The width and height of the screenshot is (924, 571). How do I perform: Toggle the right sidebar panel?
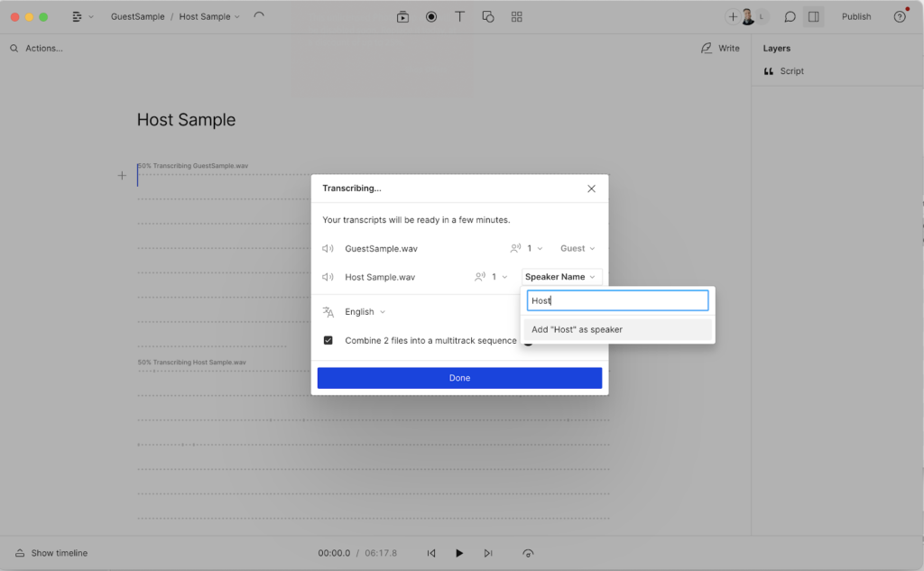click(x=813, y=16)
